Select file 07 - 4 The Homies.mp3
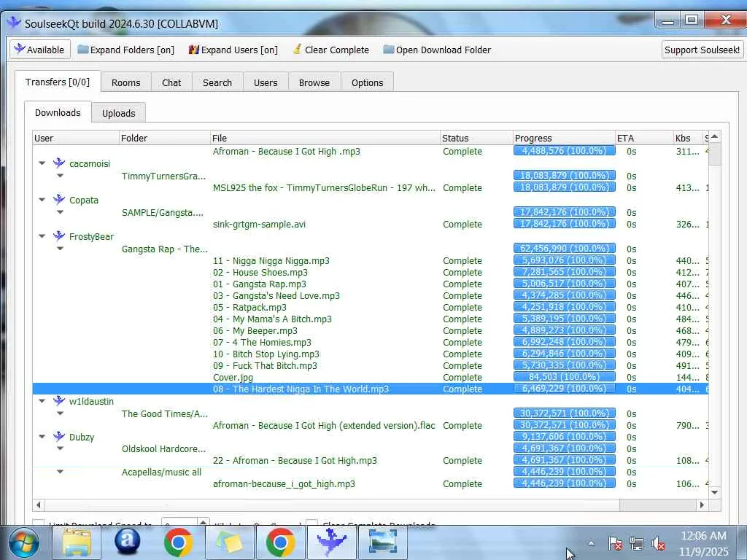This screenshot has width=747, height=560. coord(262,343)
